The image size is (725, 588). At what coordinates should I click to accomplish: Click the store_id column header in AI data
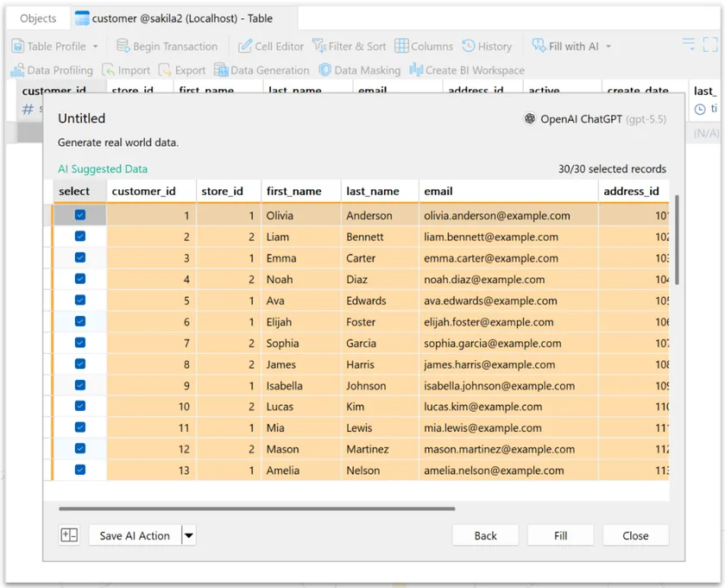tap(229, 191)
